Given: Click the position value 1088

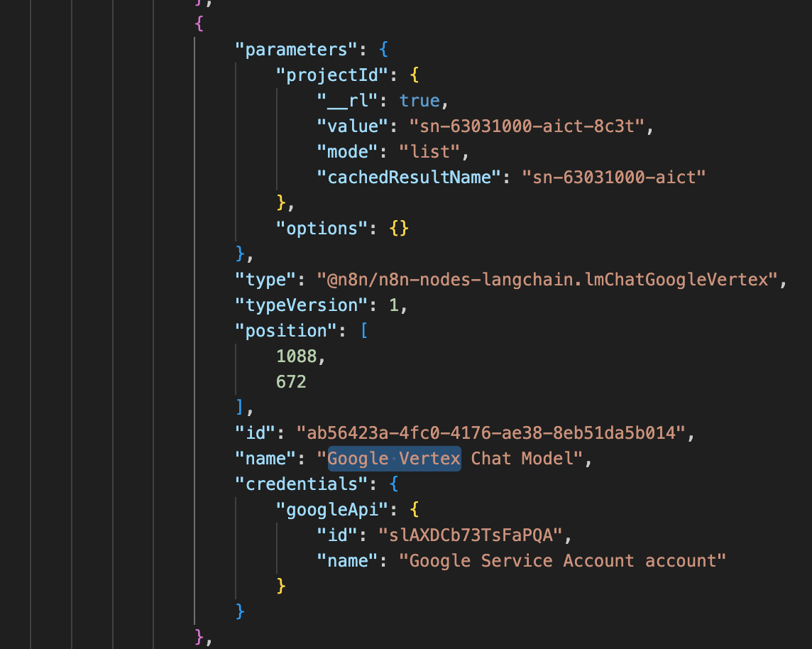Looking at the screenshot, I should point(296,356).
